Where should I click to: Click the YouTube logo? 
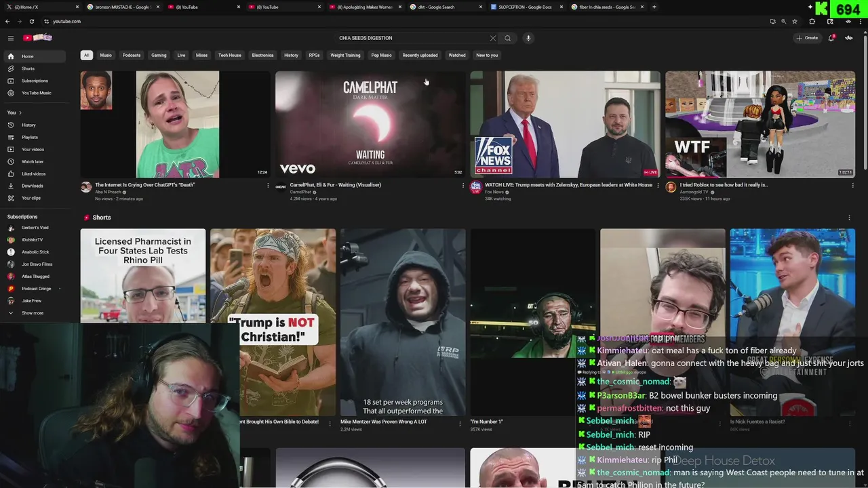(x=37, y=37)
